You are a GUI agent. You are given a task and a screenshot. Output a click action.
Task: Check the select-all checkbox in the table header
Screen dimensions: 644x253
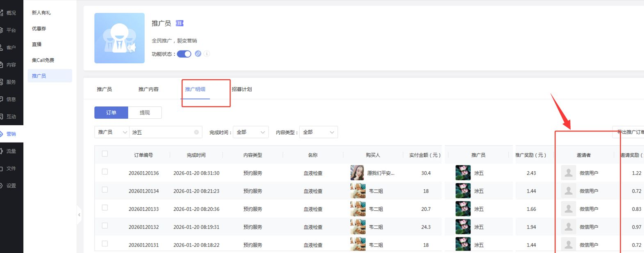(105, 154)
